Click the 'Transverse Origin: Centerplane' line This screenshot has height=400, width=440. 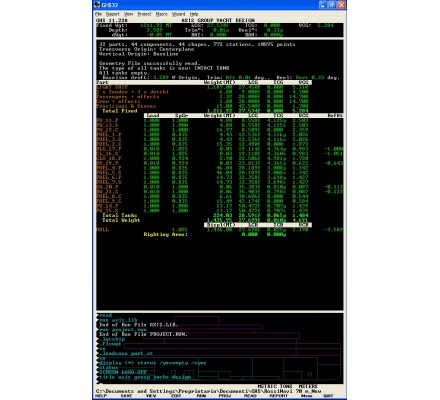tap(146, 49)
